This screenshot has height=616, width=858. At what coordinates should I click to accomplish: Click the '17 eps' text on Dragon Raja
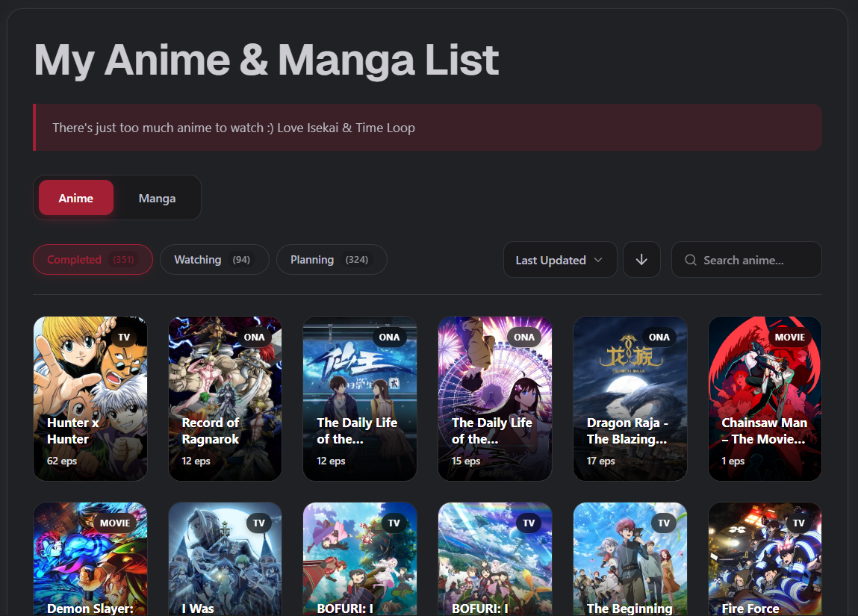pyautogui.click(x=601, y=461)
